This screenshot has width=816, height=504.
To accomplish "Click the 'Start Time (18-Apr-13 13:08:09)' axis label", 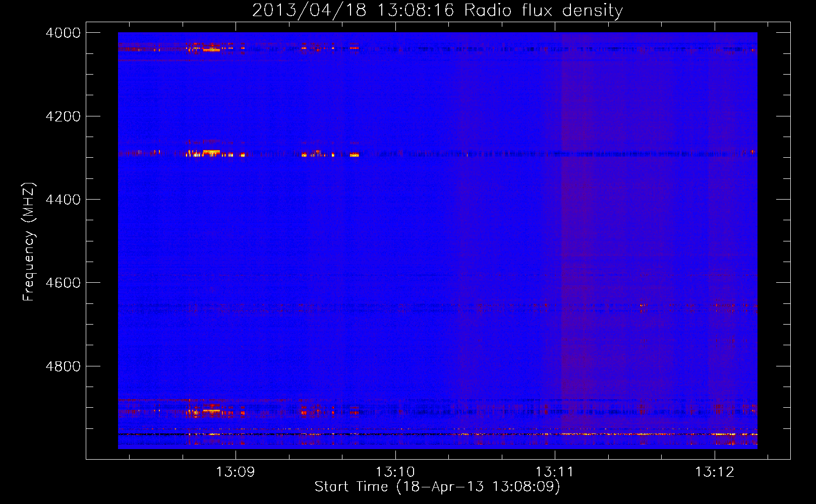I will pyautogui.click(x=437, y=486).
